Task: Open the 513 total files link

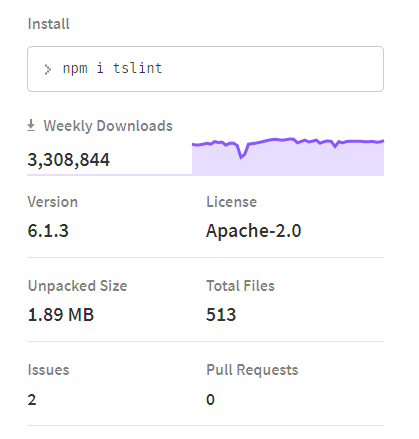Action: [221, 315]
